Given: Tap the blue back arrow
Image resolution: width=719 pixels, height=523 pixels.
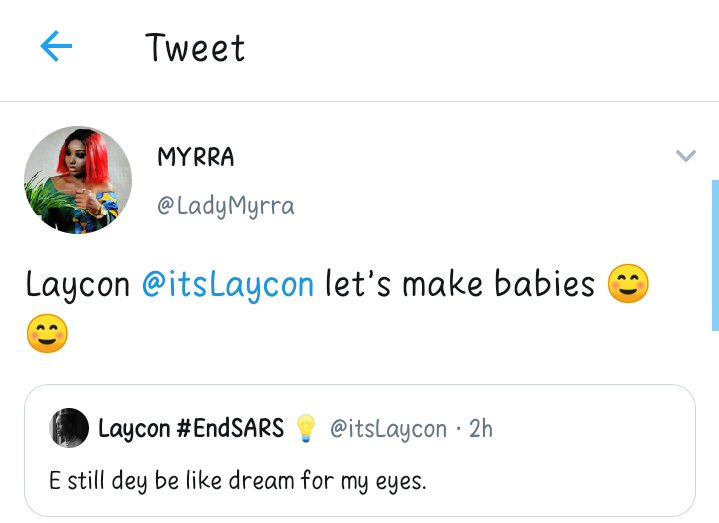Looking at the screenshot, I should 56,46.
